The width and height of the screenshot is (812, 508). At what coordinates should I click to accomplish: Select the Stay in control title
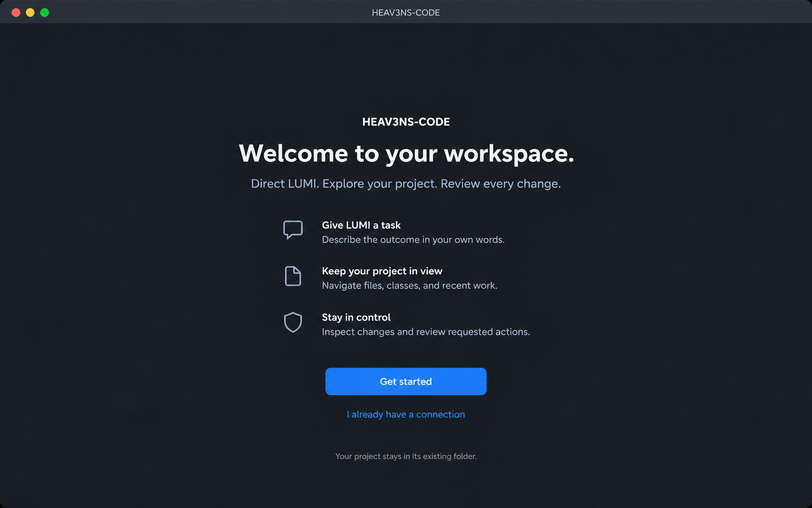pyautogui.click(x=356, y=317)
